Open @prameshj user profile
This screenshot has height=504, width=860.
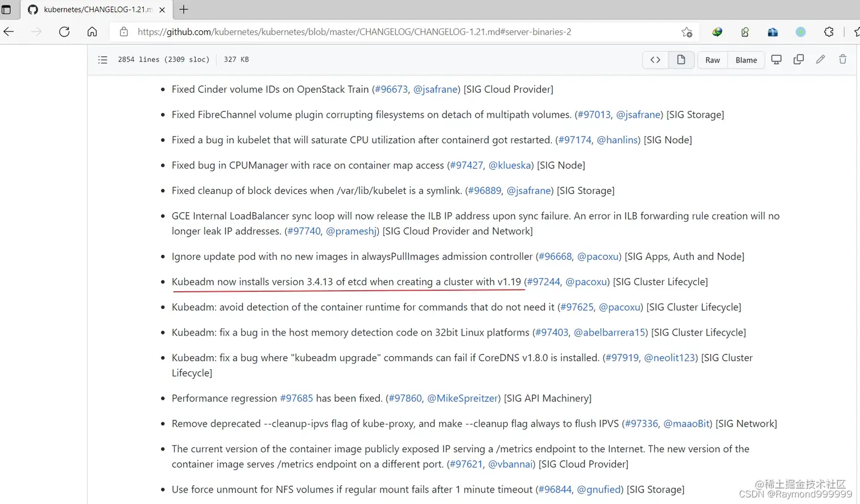pyautogui.click(x=351, y=232)
